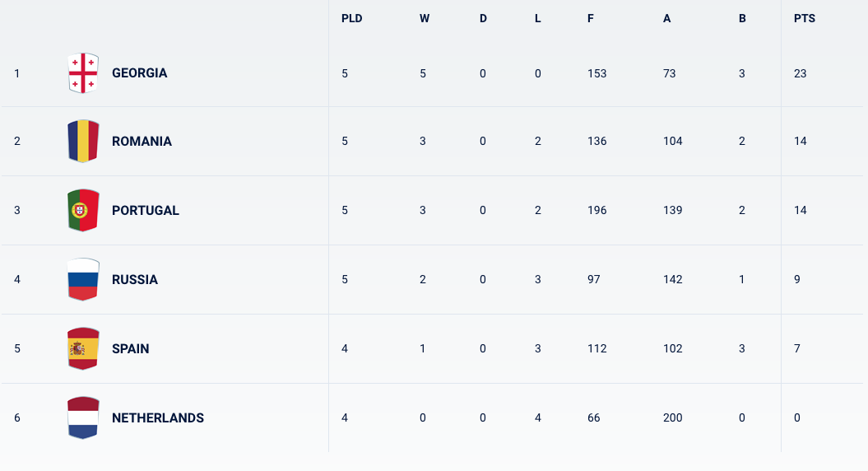The width and height of the screenshot is (868, 471).
Task: Click the Netherlands flag icon
Action: [83, 417]
